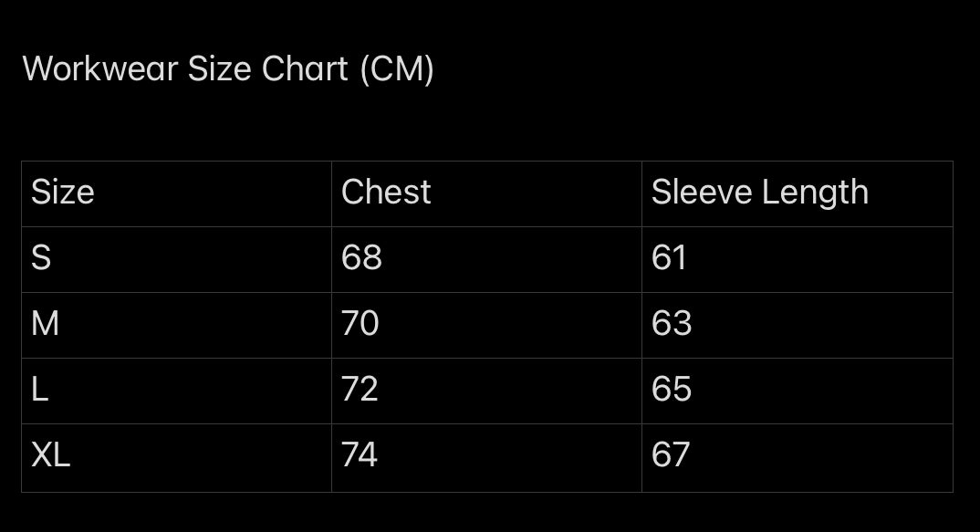This screenshot has height=532, width=980.
Task: Click the chest value 74
Action: pyautogui.click(x=360, y=454)
